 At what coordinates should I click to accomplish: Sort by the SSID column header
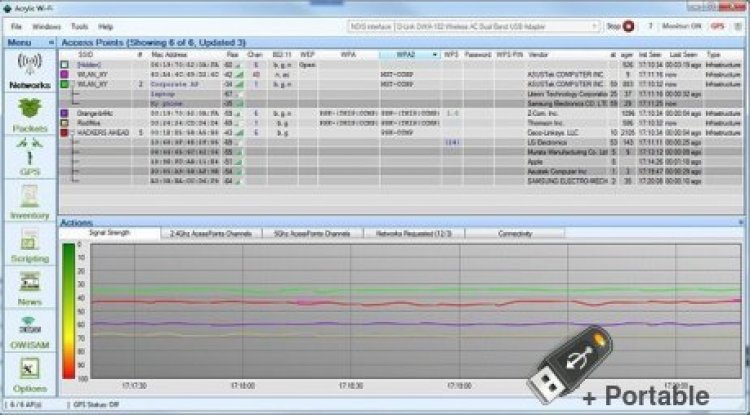85,55
